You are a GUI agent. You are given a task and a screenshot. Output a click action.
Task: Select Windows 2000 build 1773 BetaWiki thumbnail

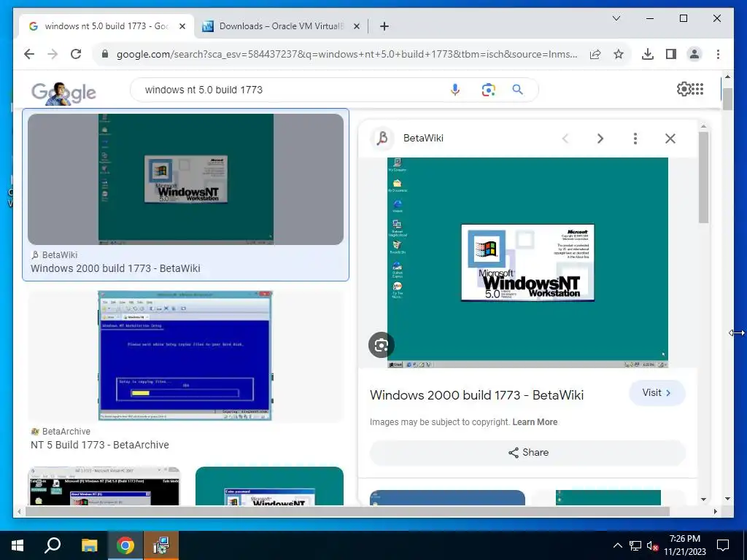click(185, 179)
